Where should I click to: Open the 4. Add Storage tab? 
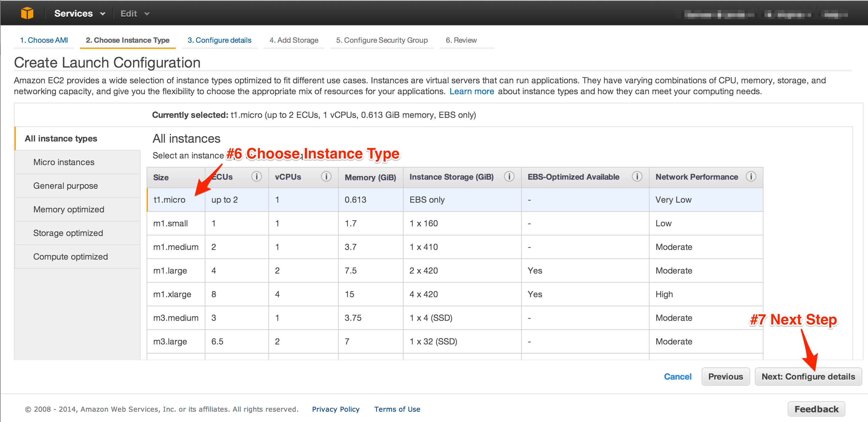tap(294, 40)
